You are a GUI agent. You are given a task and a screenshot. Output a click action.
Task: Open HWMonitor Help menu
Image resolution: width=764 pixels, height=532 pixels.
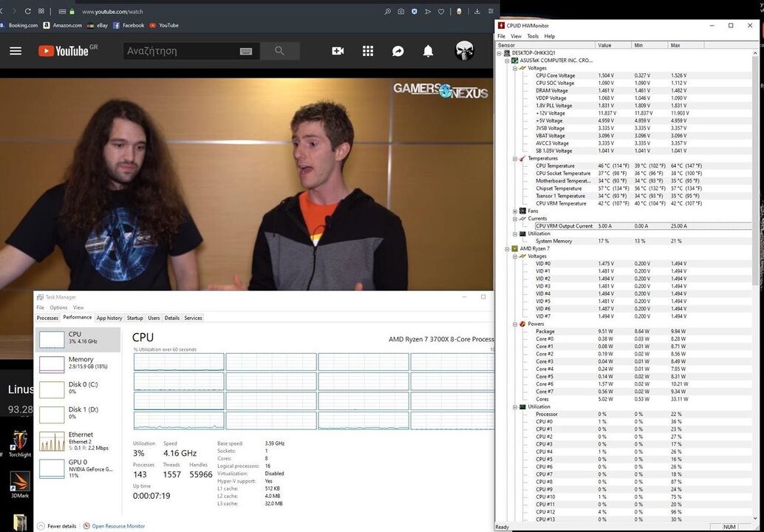coord(550,36)
